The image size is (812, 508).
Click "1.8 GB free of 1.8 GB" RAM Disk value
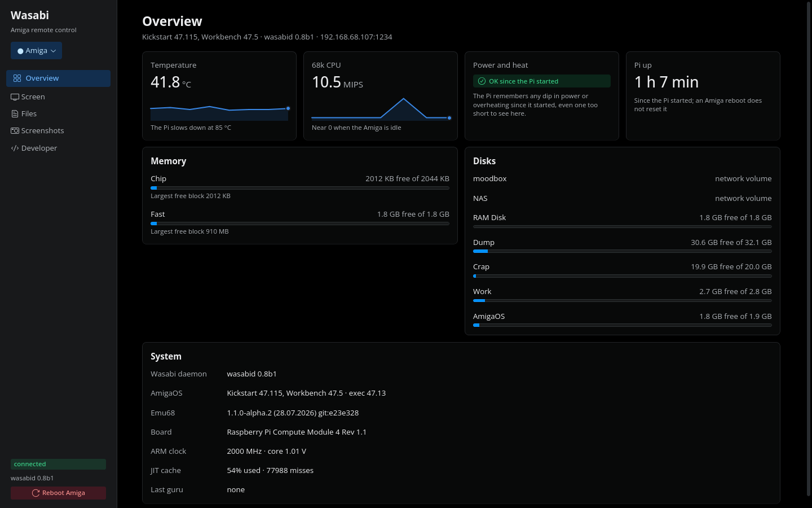pos(735,218)
